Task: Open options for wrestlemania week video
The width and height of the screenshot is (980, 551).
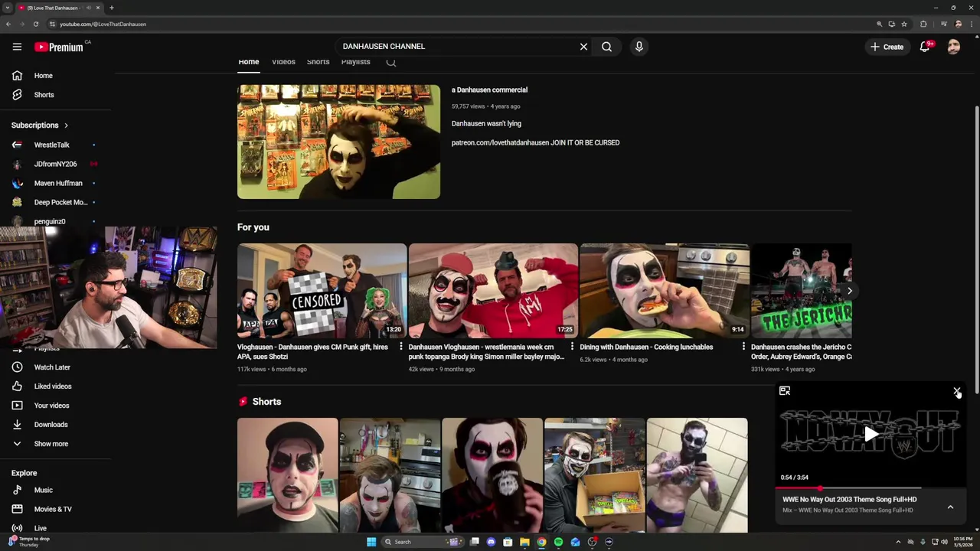Action: point(572,347)
